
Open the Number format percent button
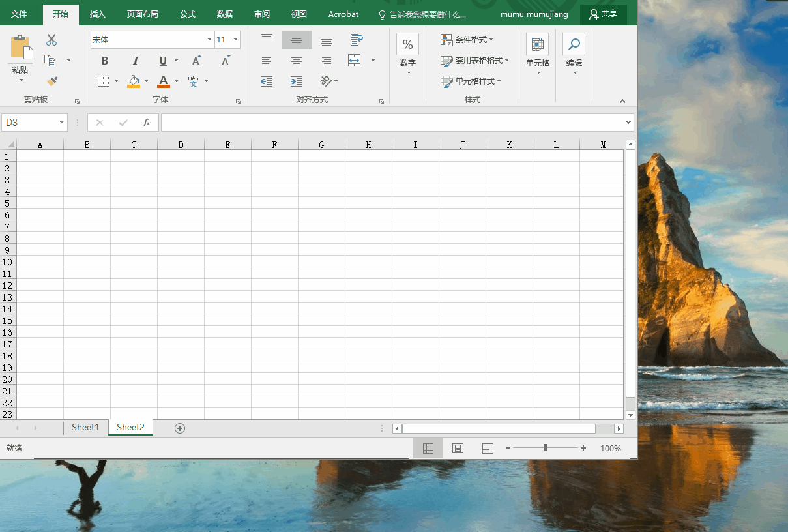click(408, 44)
